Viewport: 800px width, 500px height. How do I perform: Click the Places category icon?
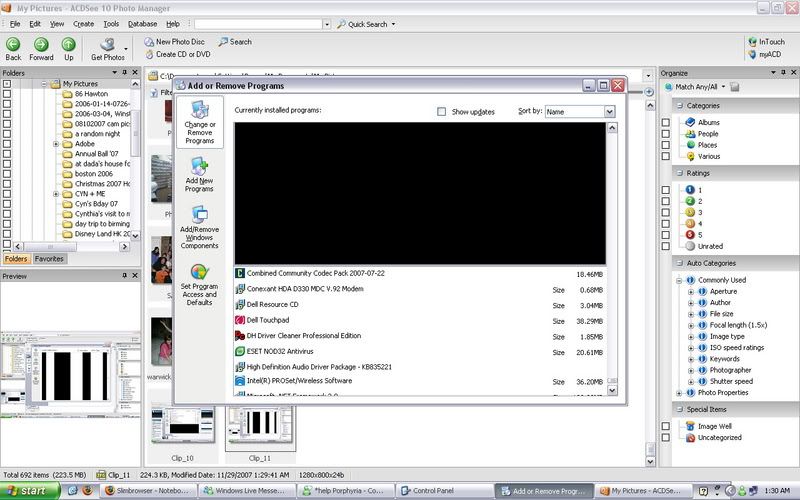(x=690, y=145)
